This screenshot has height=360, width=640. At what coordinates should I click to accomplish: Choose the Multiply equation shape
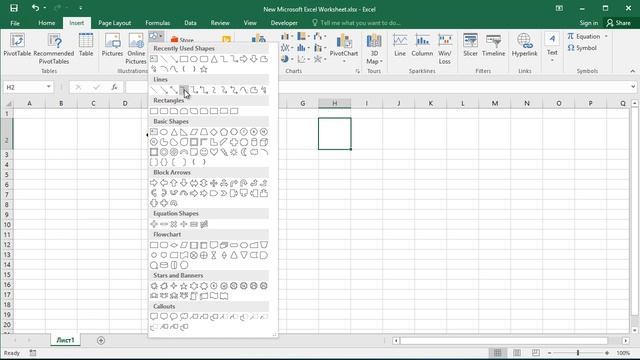tap(174, 224)
